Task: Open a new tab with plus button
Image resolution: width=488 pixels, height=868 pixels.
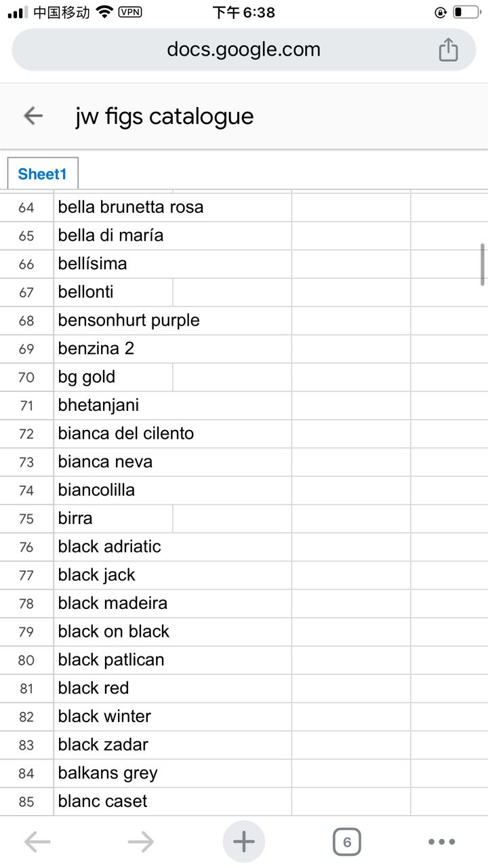Action: click(243, 842)
